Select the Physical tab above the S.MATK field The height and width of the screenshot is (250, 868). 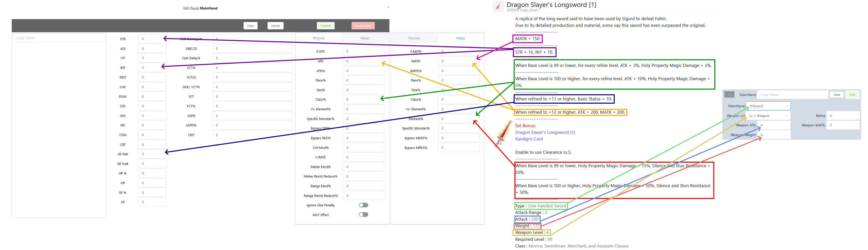pyautogui.click(x=414, y=38)
